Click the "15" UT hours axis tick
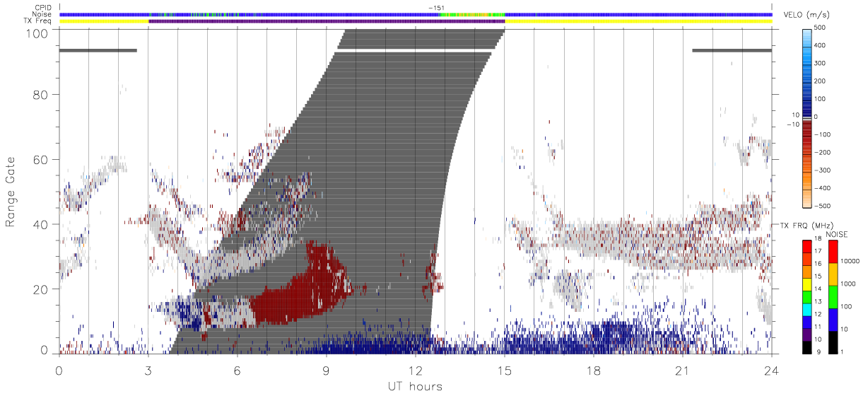The width and height of the screenshot is (868, 401). coord(505,371)
